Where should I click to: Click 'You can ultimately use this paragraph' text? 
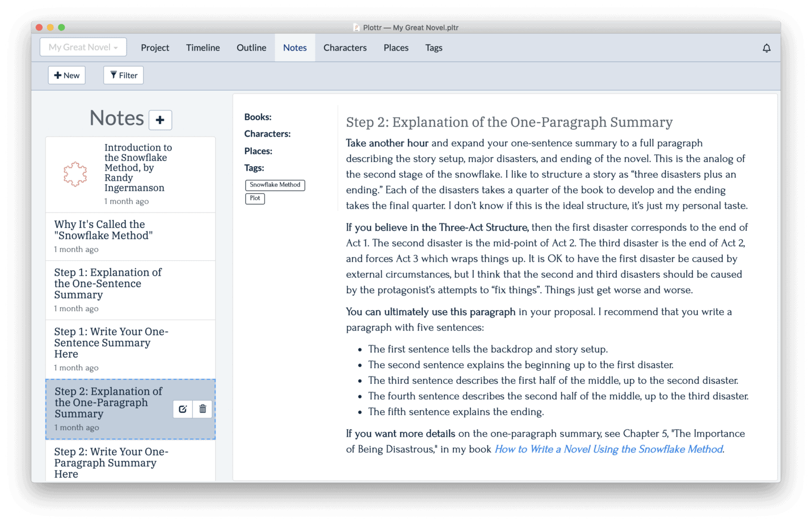431,312
